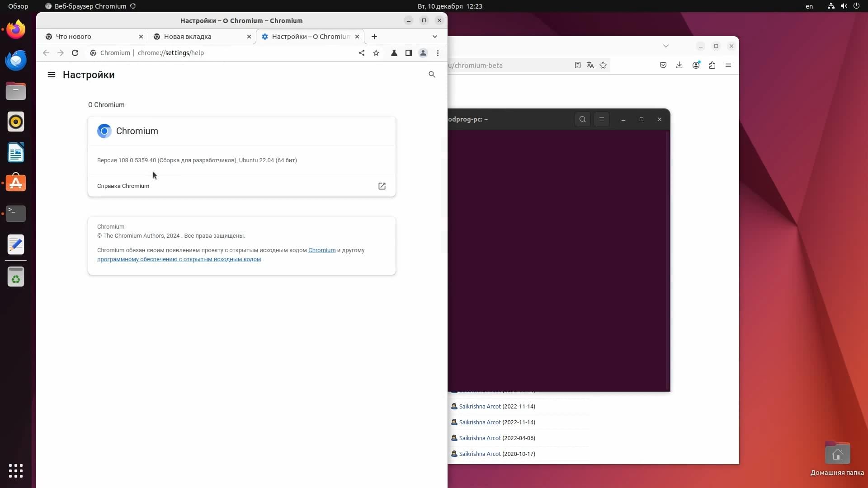The image size is (868, 488).
Task: Open the Home folder desktop icon
Action: pos(837,459)
